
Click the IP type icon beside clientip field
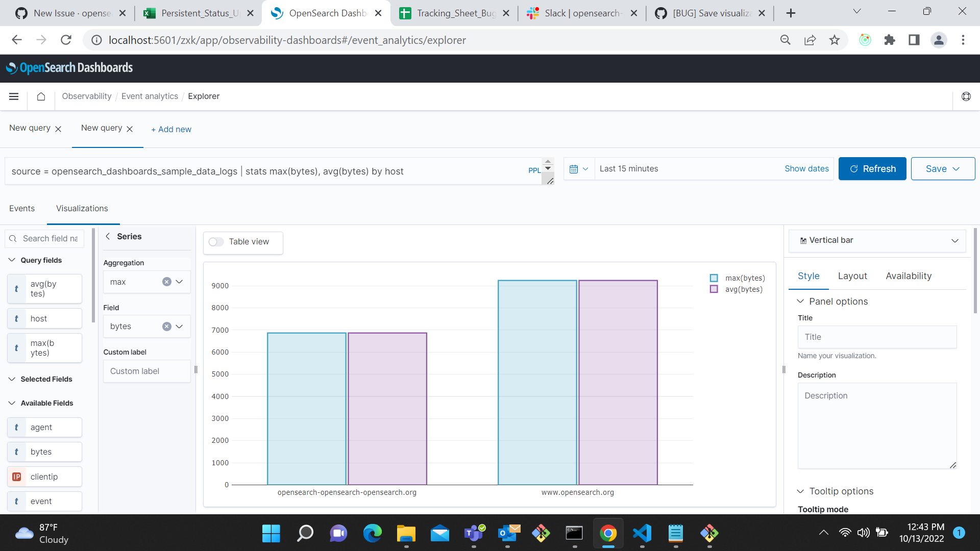coord(17,476)
